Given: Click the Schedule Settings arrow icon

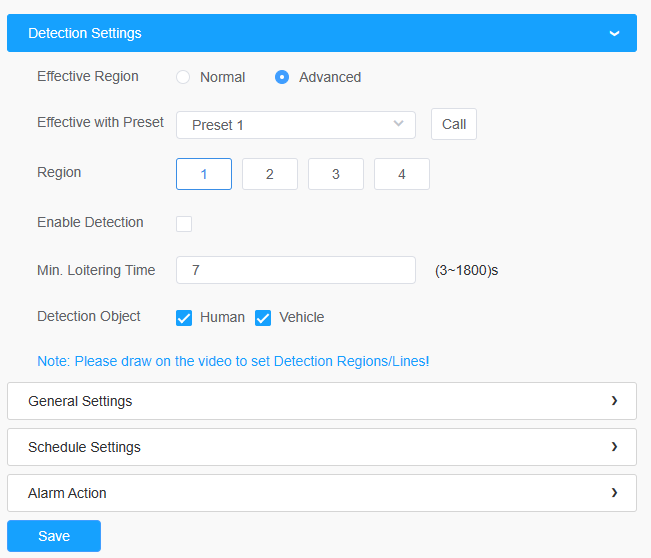Looking at the screenshot, I should pos(614,447).
